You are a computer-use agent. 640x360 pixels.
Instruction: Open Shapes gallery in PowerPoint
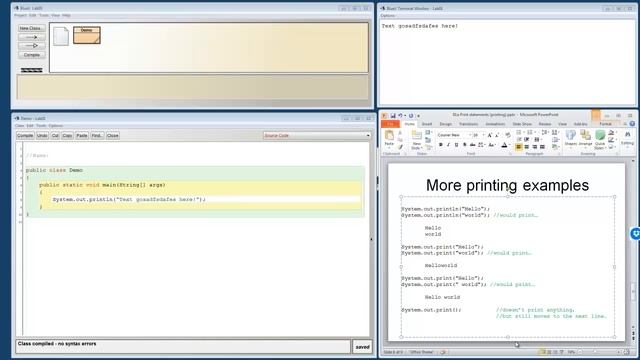(x=571, y=138)
